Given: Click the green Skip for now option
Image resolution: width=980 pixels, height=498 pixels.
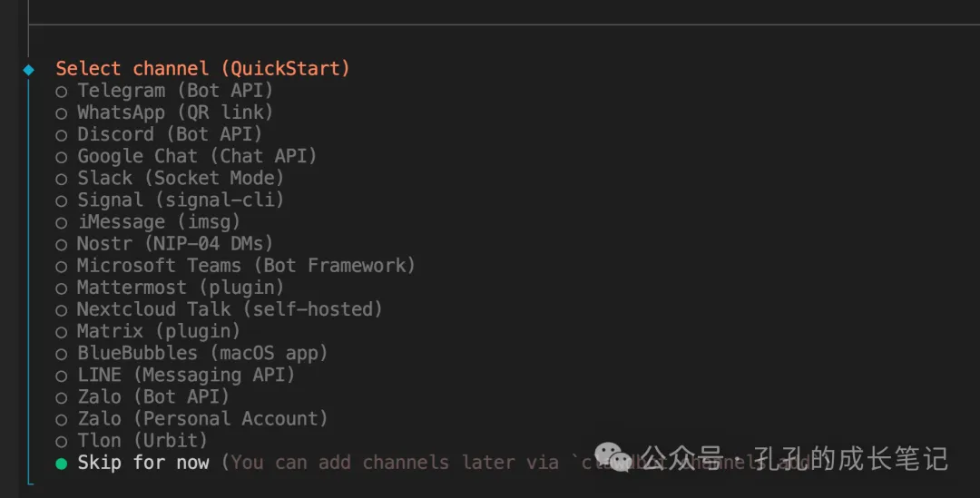Looking at the screenshot, I should point(142,463).
